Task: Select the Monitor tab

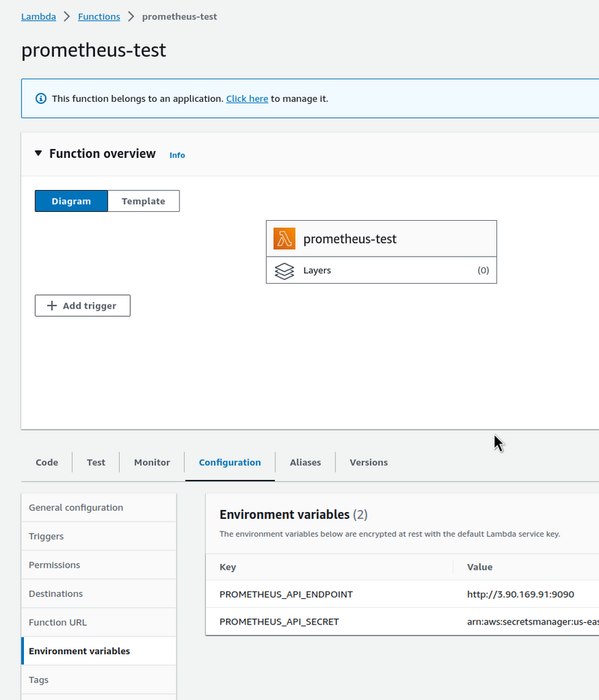Action: click(x=152, y=463)
